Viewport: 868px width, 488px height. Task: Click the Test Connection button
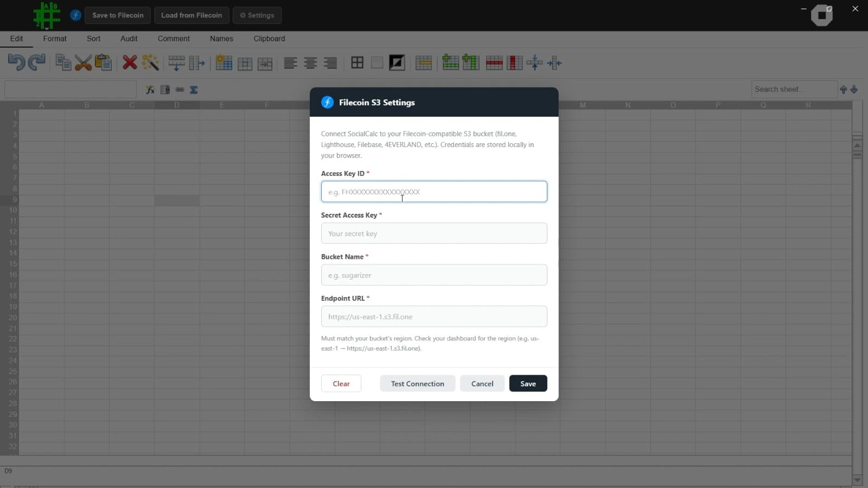click(x=417, y=383)
